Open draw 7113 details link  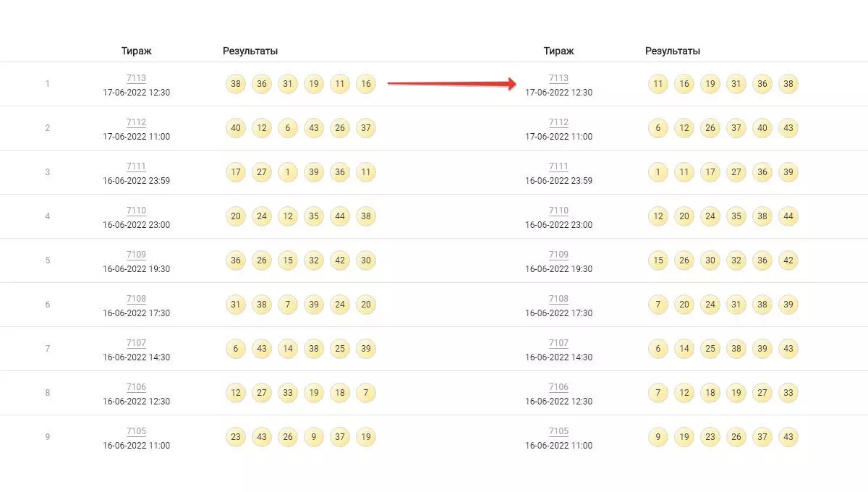click(136, 78)
